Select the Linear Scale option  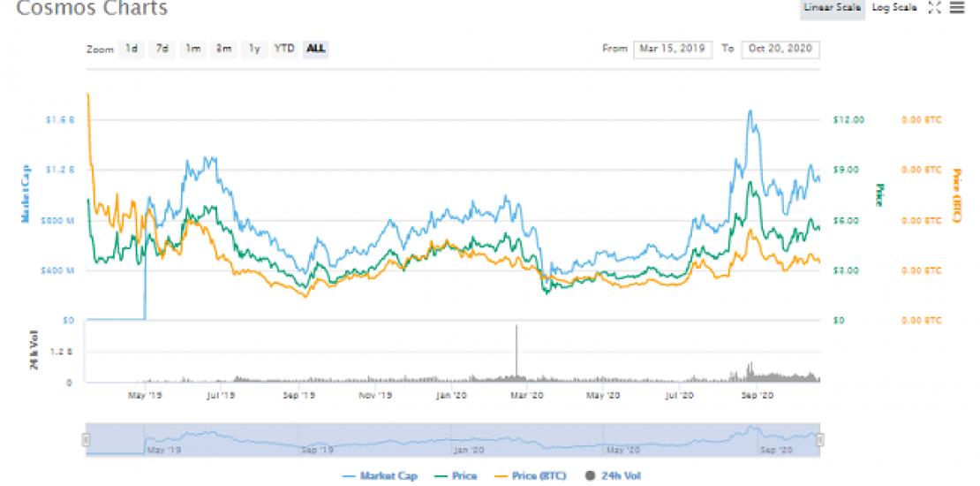coord(833,8)
